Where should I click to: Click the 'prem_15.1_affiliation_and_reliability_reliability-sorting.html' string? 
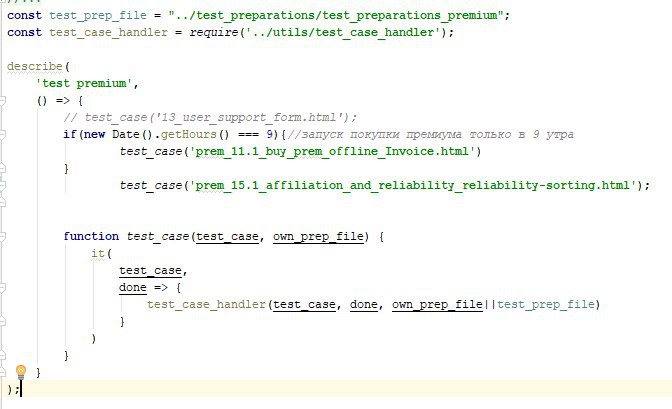point(413,185)
